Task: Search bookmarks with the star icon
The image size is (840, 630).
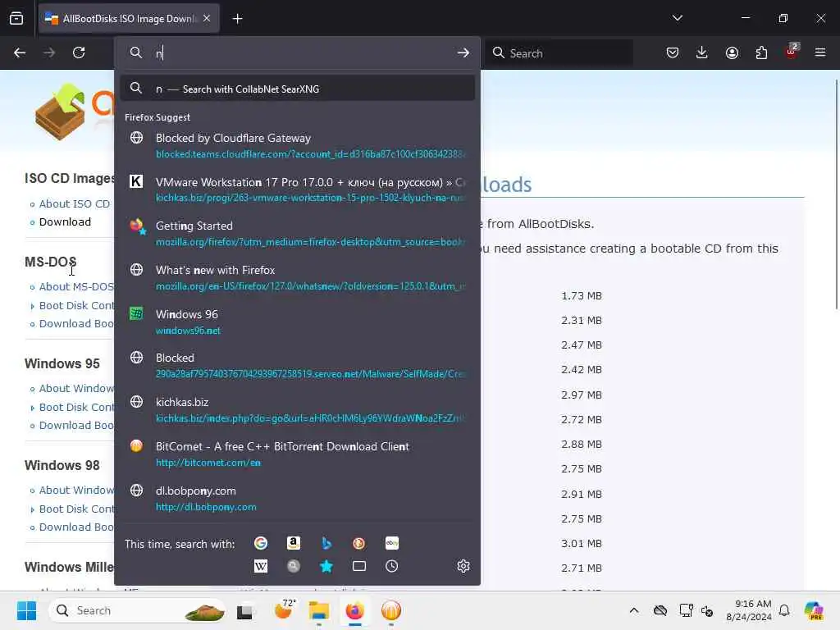Action: click(326, 566)
